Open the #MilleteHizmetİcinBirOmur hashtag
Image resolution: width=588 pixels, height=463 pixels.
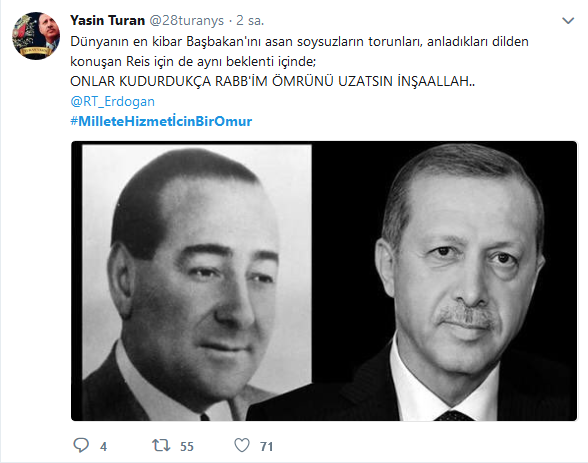click(161, 121)
